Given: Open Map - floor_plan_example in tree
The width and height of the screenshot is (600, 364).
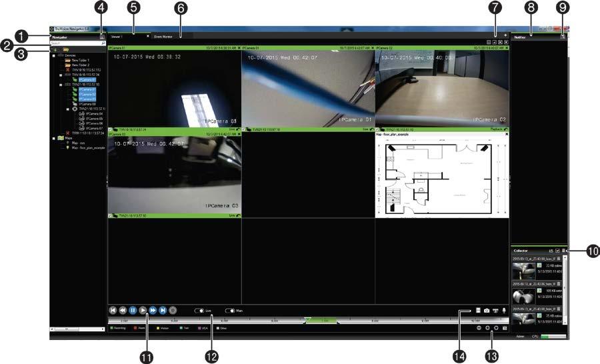Looking at the screenshot, I should pyautogui.click(x=89, y=148).
